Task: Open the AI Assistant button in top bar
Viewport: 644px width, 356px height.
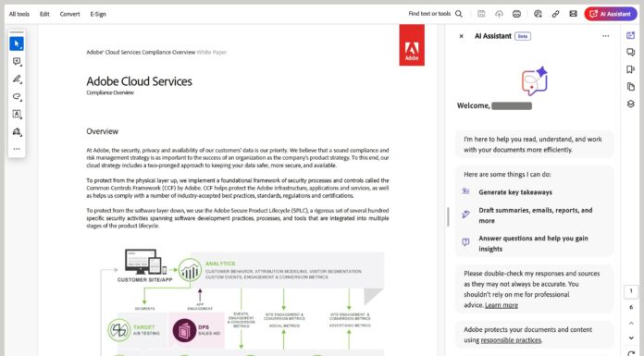Action: pos(611,14)
